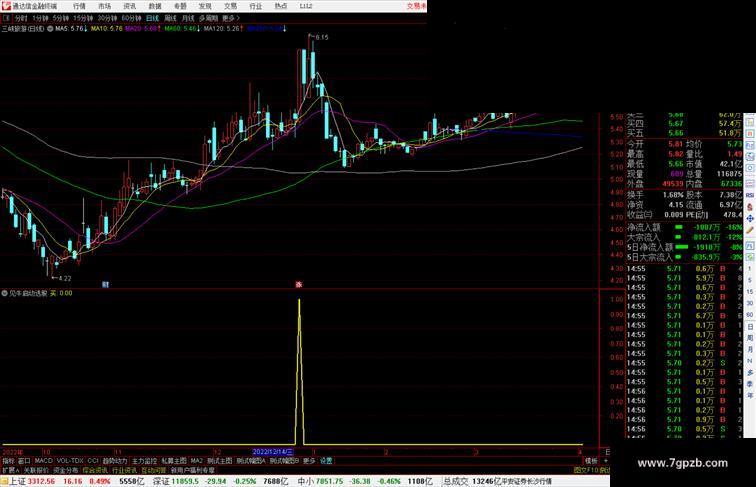This screenshot has width=756, height=487.
Task: Open 新用户福利专享 link
Action: (193, 470)
